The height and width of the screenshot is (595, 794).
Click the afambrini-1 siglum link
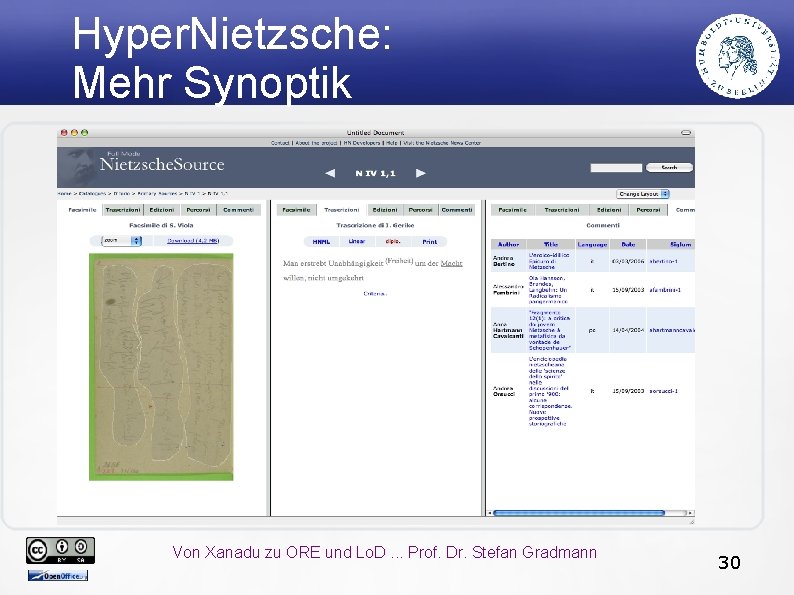(665, 290)
